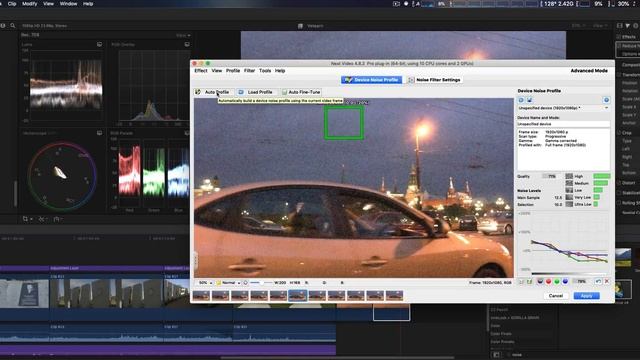Open the Tools menu in Neat Video
The image size is (640, 360).
click(x=265, y=71)
